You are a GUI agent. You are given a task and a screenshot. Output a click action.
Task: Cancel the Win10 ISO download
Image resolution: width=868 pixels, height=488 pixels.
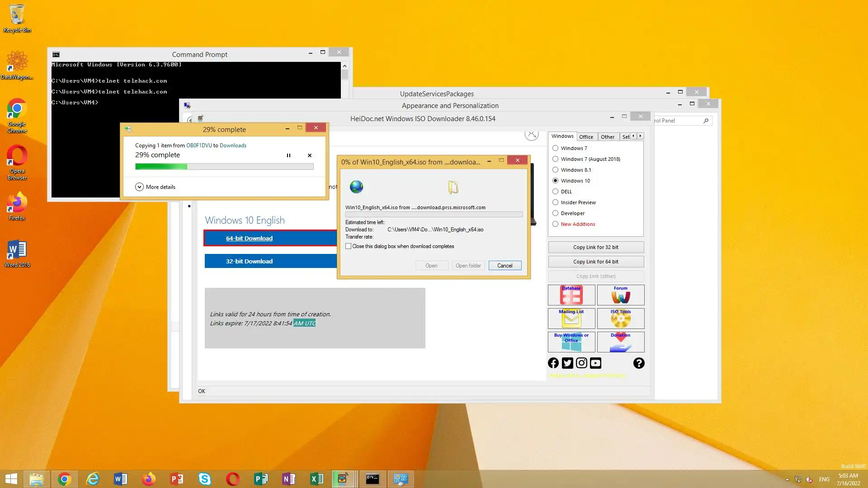505,266
